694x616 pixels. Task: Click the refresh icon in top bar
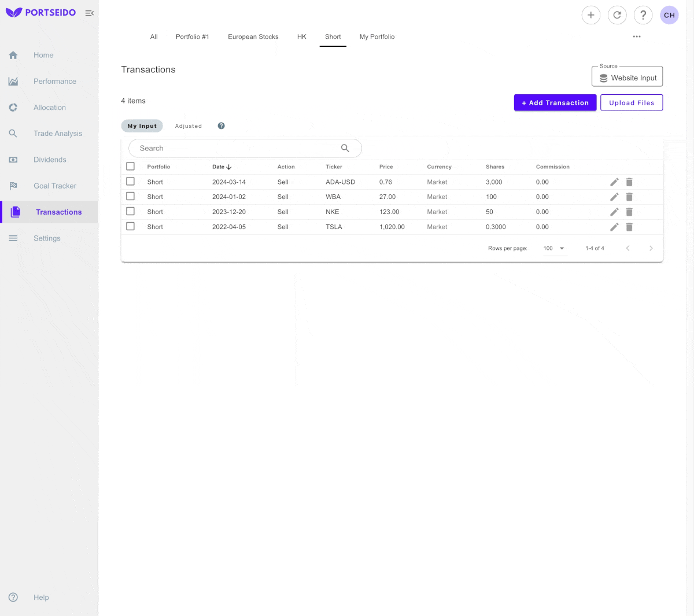coord(617,15)
